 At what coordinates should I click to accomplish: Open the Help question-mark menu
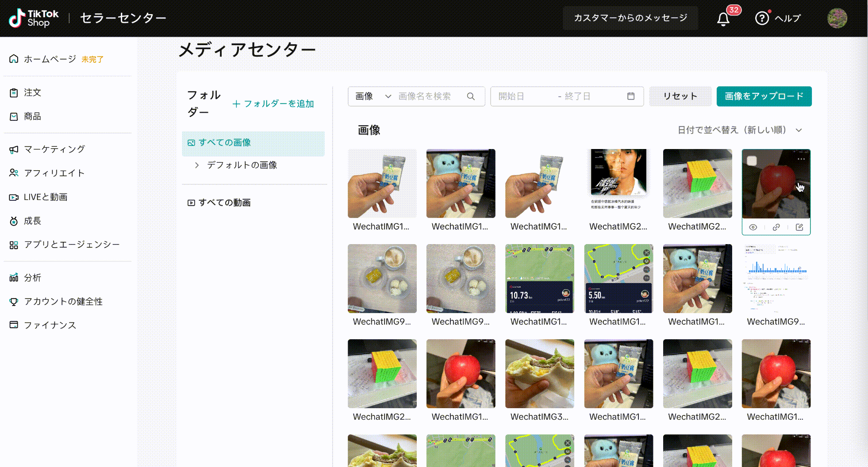(762, 18)
